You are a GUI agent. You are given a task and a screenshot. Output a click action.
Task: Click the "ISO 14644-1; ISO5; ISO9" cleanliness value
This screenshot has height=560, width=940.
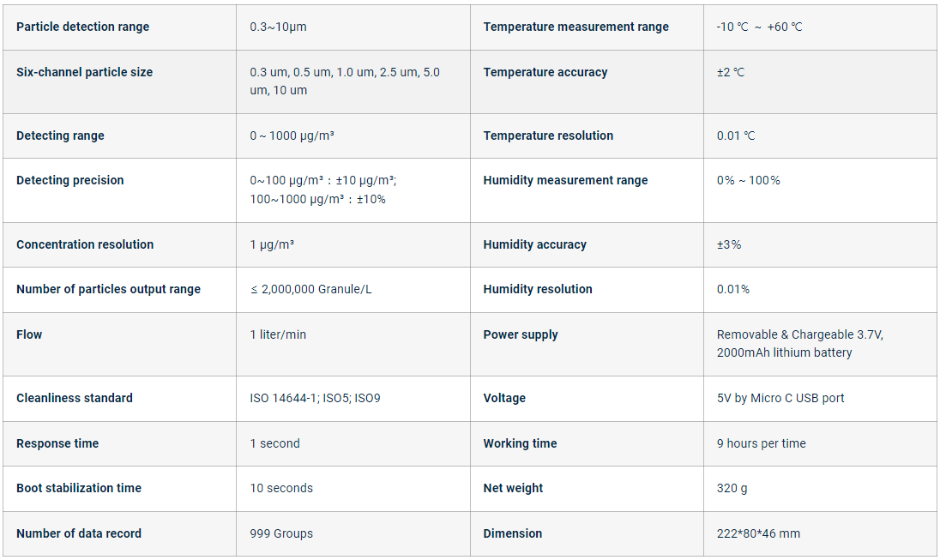pos(315,398)
